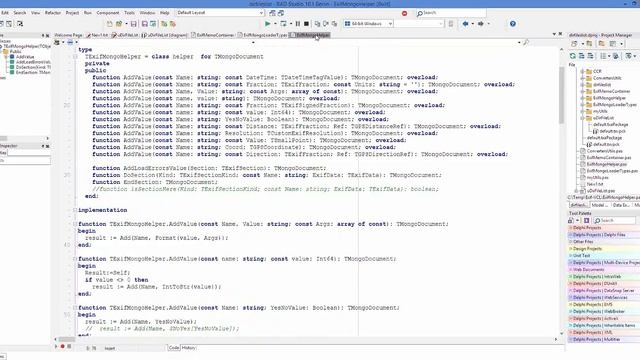Run the project with the green play icon

267,24
